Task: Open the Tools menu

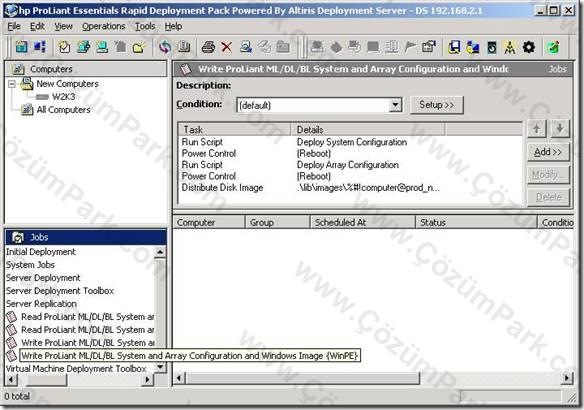Action: [145, 26]
